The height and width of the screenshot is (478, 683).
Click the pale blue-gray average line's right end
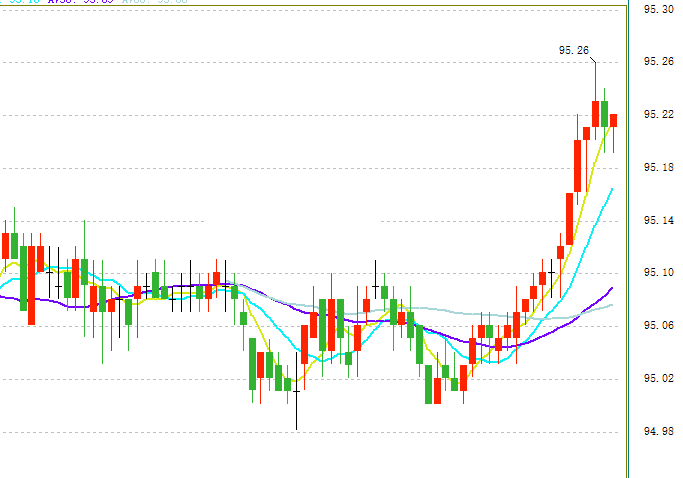coord(611,306)
